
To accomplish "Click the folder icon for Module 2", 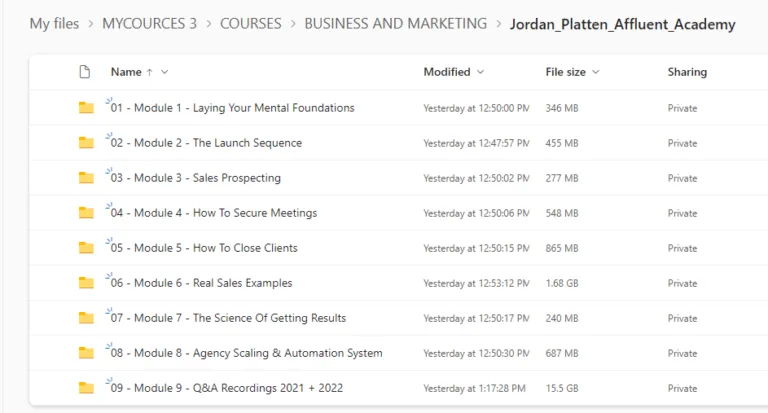I will (x=86, y=143).
